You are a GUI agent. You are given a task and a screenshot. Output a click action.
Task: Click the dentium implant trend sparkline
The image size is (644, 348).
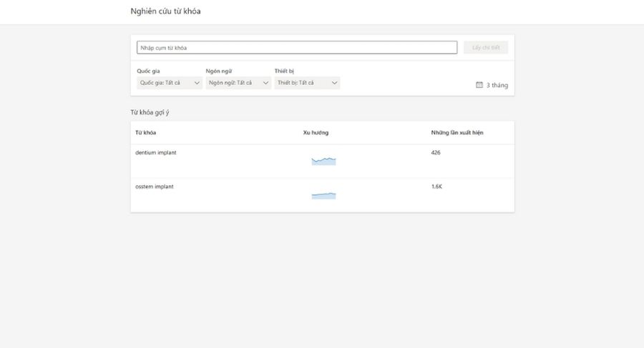(323, 161)
